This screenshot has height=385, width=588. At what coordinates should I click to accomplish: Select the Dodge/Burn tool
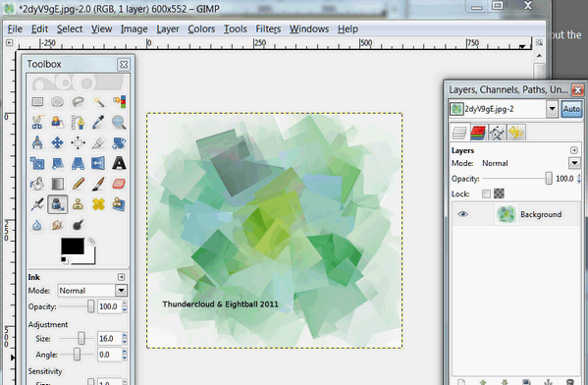point(78,225)
